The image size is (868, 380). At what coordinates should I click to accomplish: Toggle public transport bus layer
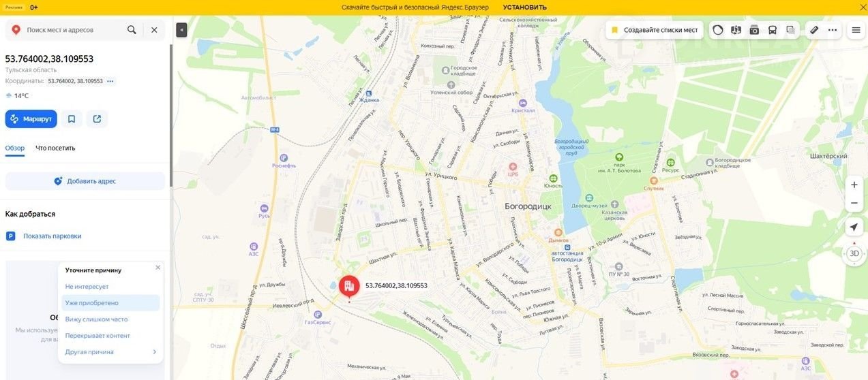coord(773,30)
